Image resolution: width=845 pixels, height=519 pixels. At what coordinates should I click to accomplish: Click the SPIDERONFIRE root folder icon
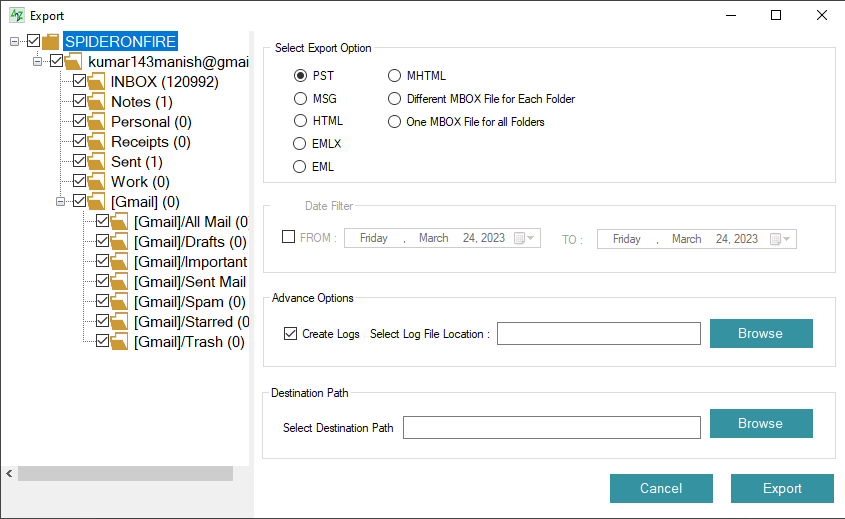51,42
